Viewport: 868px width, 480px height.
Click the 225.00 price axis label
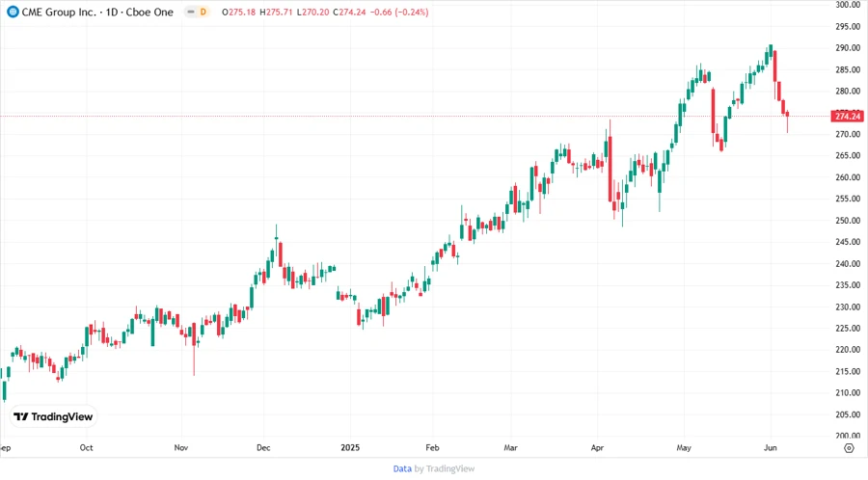848,328
